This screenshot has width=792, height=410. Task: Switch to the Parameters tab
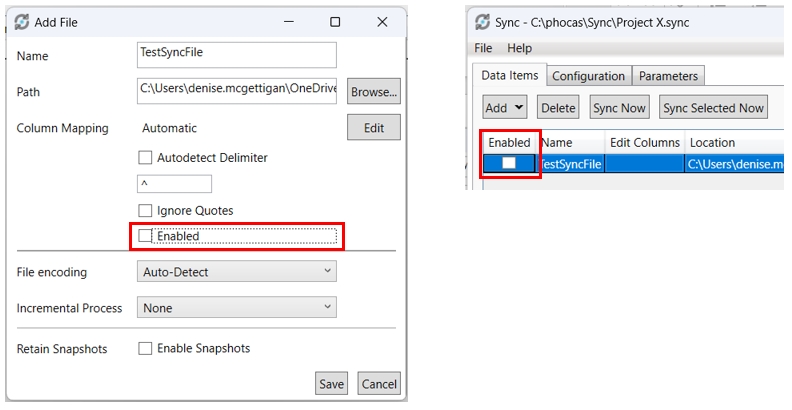668,76
